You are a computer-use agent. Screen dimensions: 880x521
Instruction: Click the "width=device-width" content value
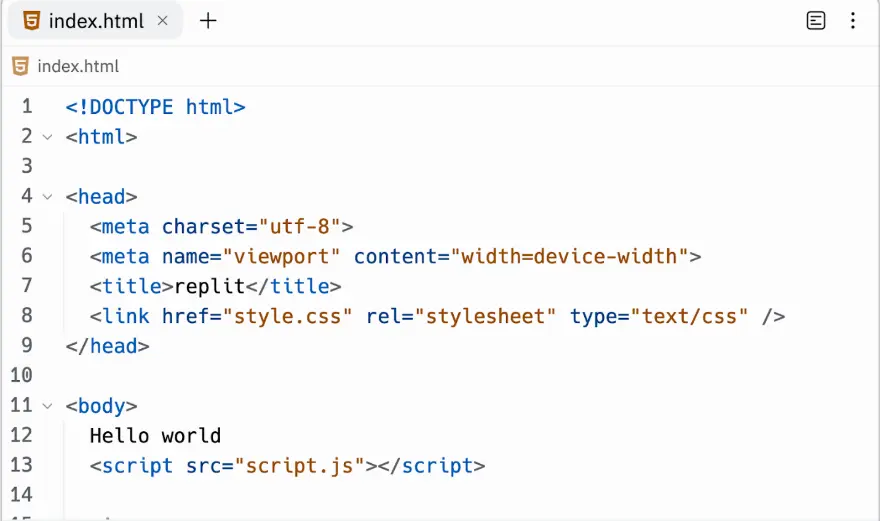pyautogui.click(x=570, y=257)
